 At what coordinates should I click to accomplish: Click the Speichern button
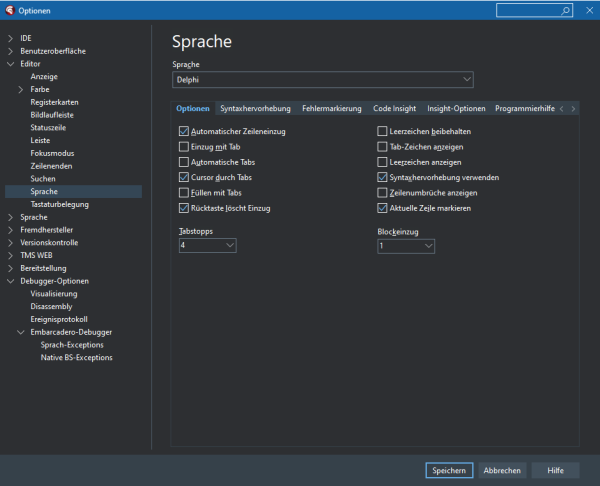click(449, 470)
